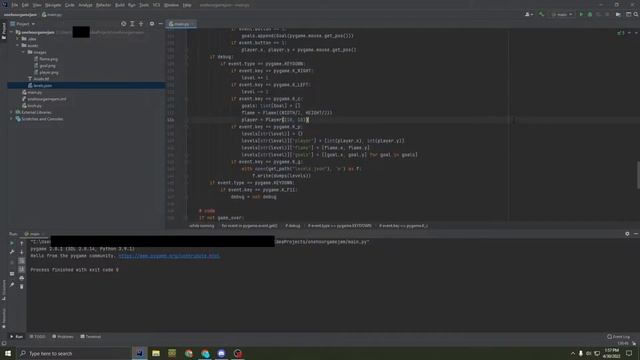
Task: Open the VCS menu
Action: 156,5
